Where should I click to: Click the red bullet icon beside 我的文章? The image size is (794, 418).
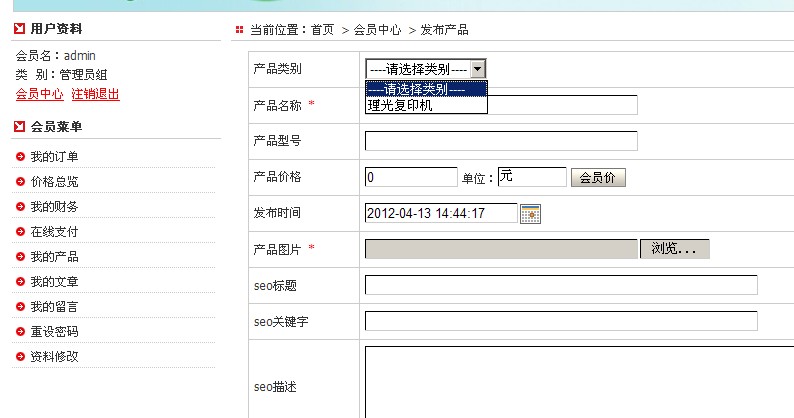point(20,282)
